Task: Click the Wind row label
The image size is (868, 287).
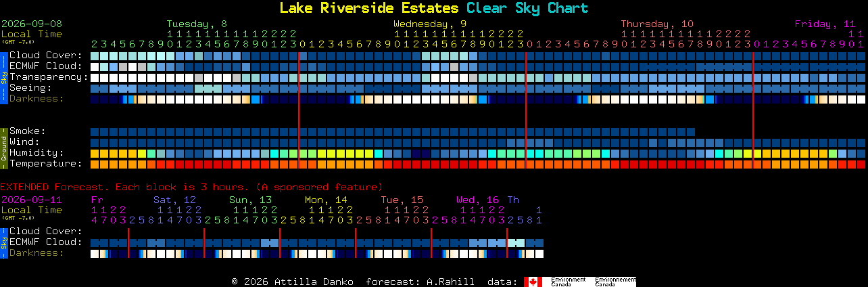Action: (x=24, y=142)
